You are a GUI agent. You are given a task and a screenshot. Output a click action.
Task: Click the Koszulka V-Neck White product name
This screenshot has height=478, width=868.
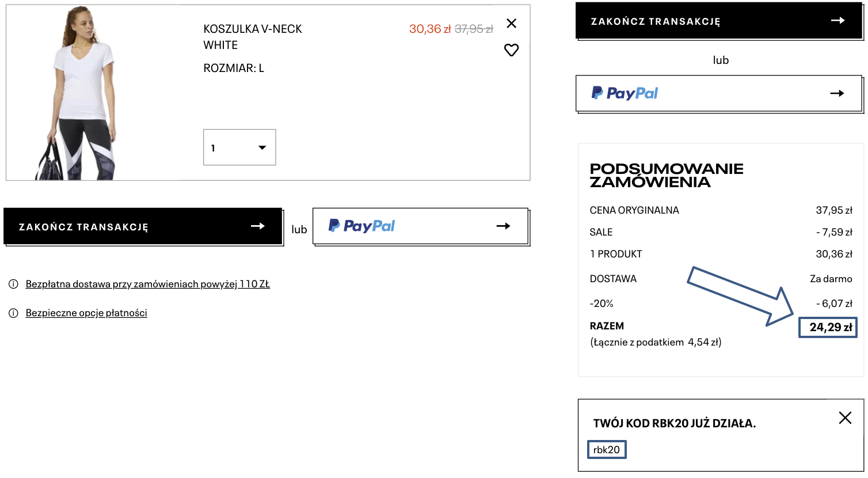253,37
